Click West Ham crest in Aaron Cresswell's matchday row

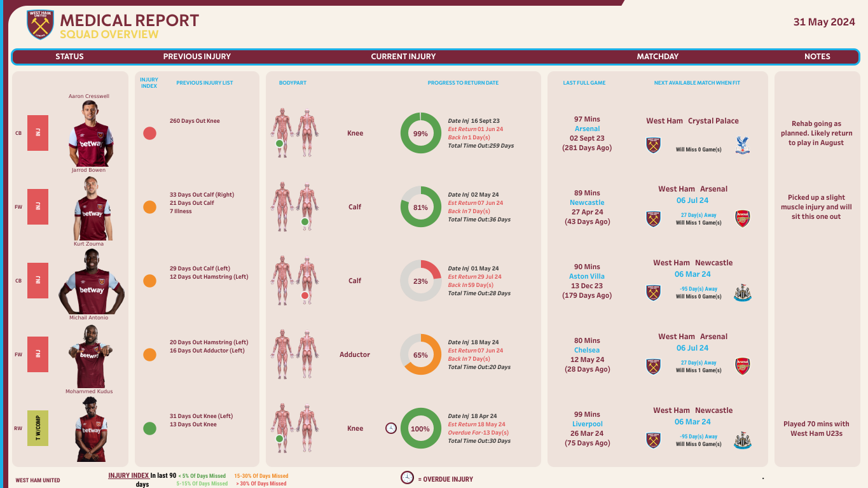653,145
